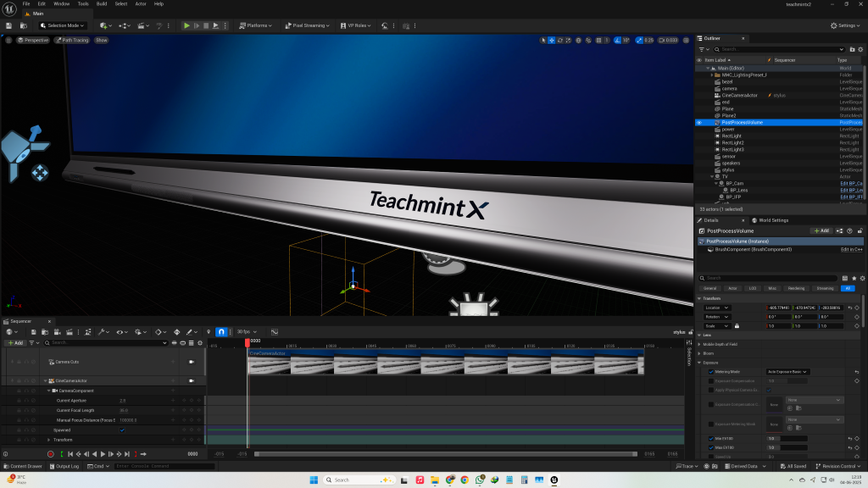868x488 pixels.
Task: Switch to the World Settings tab
Action: [770, 220]
